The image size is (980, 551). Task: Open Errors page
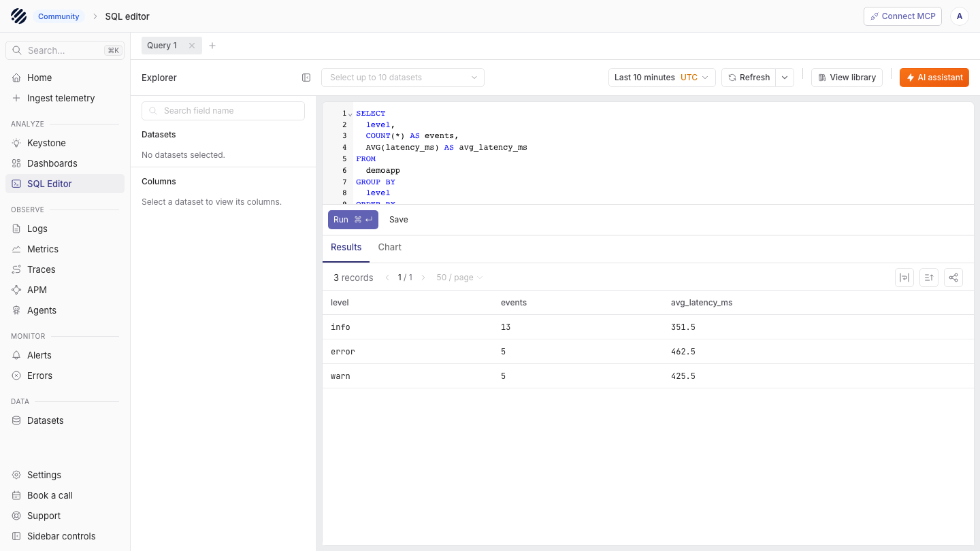[x=65, y=375]
